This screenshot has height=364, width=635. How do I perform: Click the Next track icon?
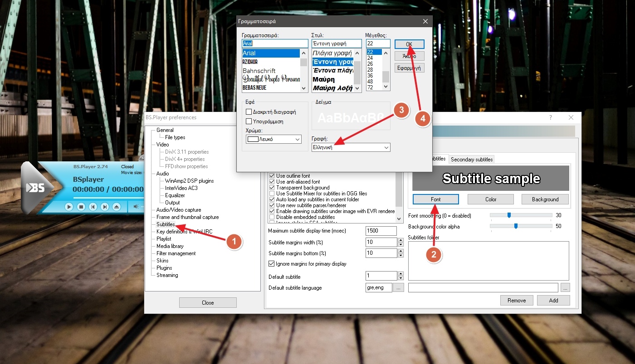[105, 207]
